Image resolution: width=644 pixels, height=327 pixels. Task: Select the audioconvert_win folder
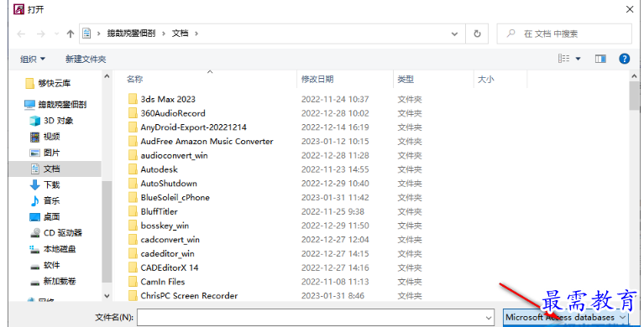tap(174, 155)
